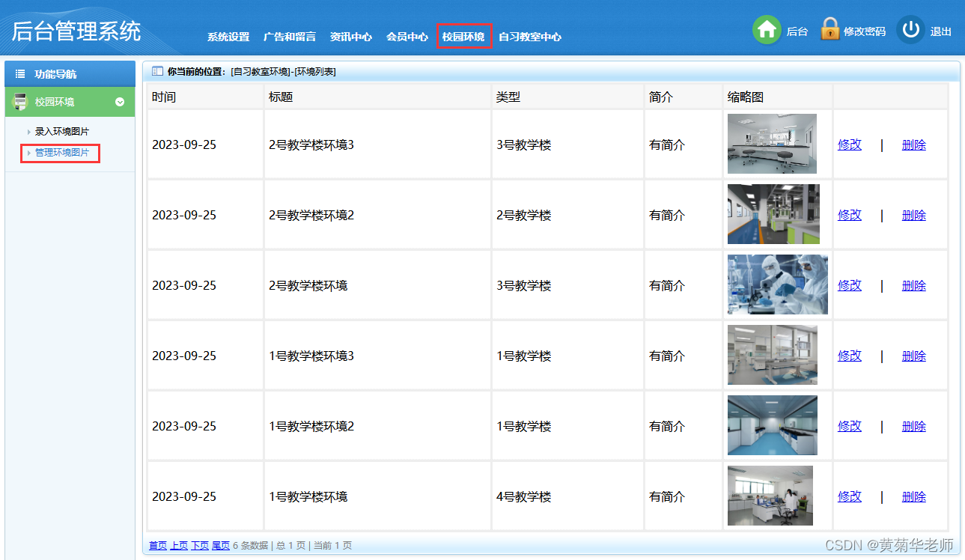The width and height of the screenshot is (965, 560).
Task: Click 删除 for 1号教学楼环境2 row
Action: (x=914, y=426)
